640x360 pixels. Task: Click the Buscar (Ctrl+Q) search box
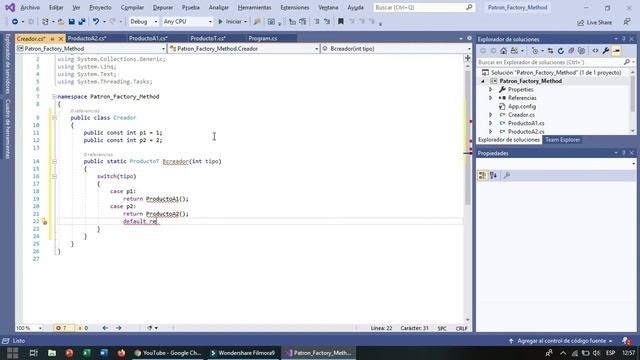(424, 7)
